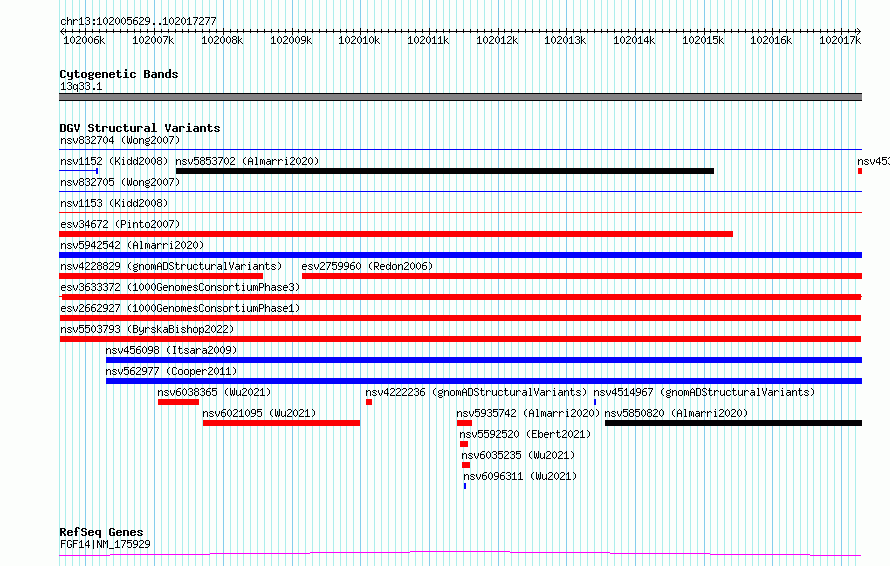
Task: Select the esv2662927 1000GenomesConsortiumPhase1 label
Action: tap(180, 308)
